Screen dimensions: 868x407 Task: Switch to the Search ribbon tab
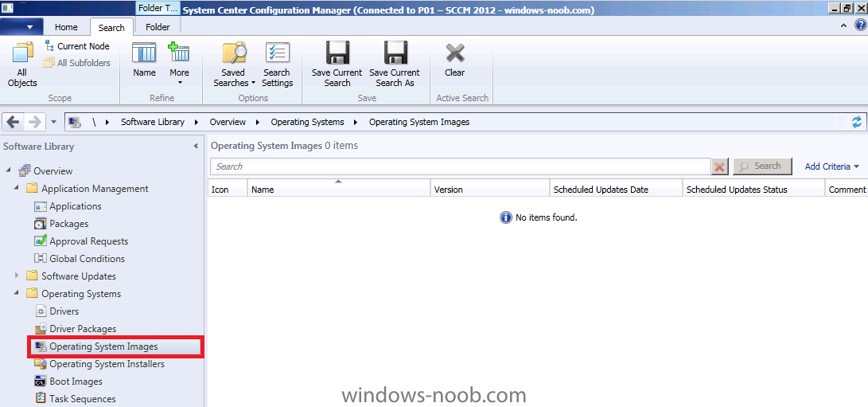point(111,27)
